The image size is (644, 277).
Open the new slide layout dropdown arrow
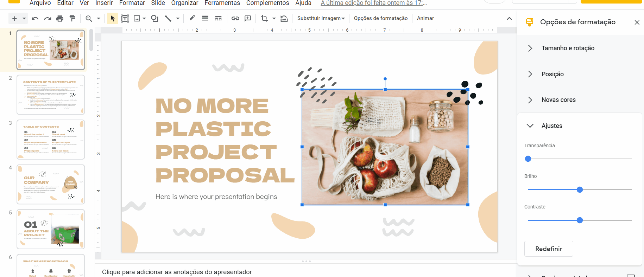[x=24, y=18]
